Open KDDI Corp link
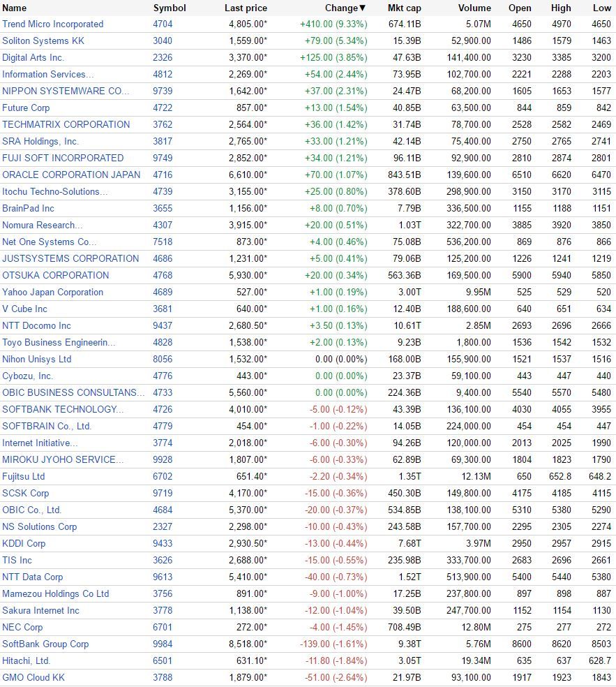Screen dimensions: 616x687 [24, 543]
